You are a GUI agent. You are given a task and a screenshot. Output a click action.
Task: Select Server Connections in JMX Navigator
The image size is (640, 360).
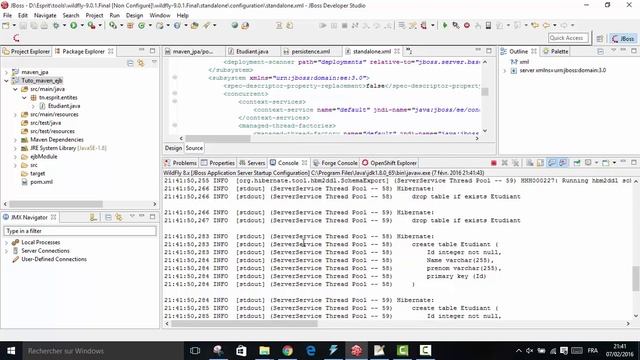coord(45,251)
